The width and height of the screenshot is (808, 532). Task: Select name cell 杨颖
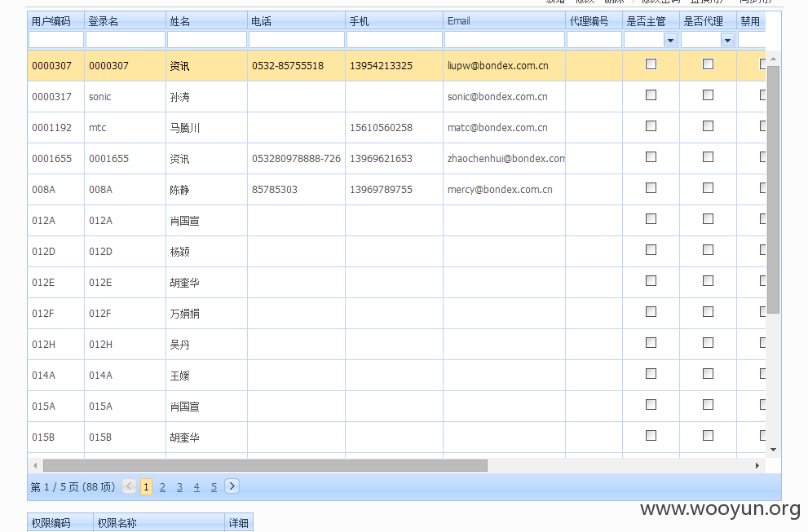click(x=206, y=251)
